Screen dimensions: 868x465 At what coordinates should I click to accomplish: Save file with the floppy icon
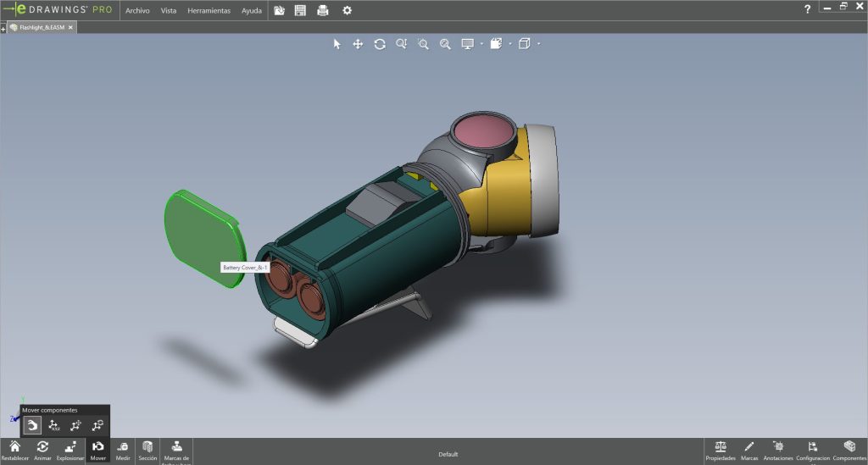(300, 10)
